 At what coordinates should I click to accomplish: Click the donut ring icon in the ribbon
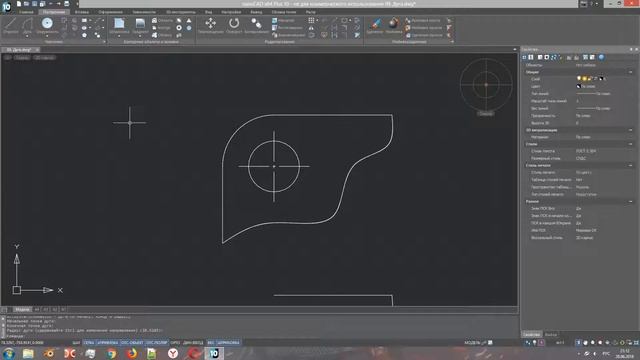(x=179, y=28)
